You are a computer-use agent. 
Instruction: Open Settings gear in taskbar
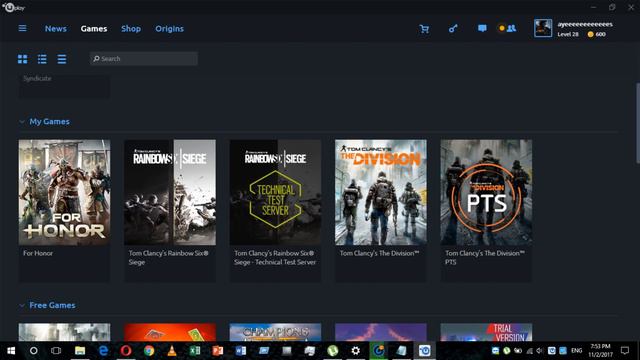(x=356, y=351)
